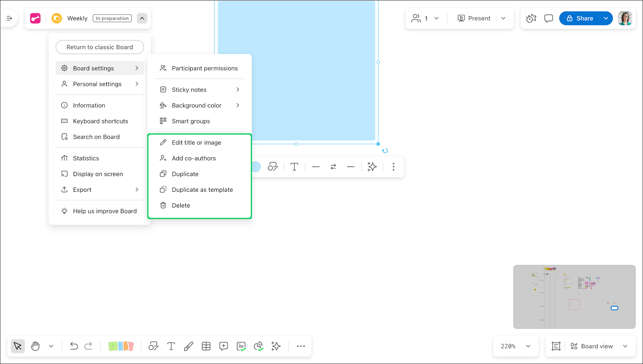Image resolution: width=643 pixels, height=364 pixels.
Task: Open the comments speech bubble icon
Action: [548, 18]
